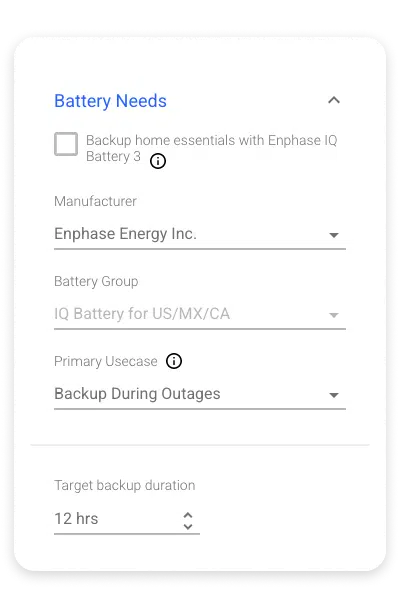
Task: Increase target backup duration with up arrow
Action: 188,515
